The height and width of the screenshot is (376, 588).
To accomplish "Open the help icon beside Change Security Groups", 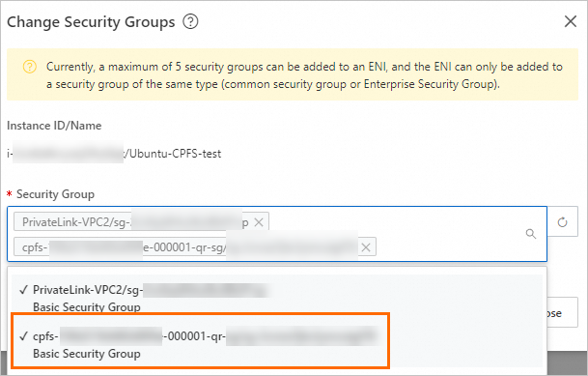I will pos(190,22).
